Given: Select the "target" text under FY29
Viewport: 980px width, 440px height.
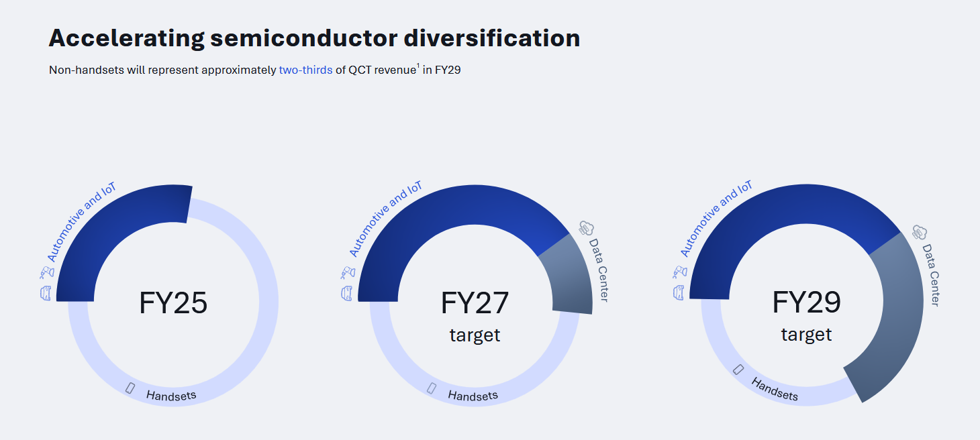Looking at the screenshot, I should 807,334.
